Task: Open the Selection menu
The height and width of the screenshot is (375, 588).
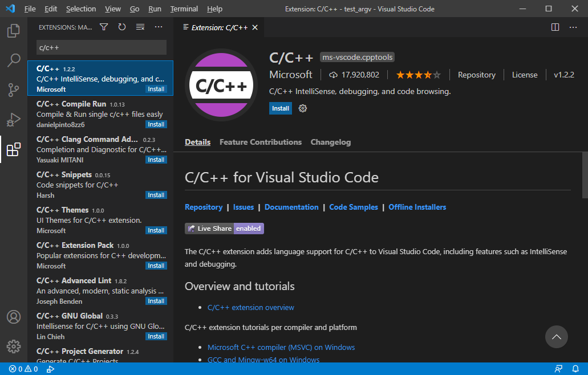Action: click(81, 9)
